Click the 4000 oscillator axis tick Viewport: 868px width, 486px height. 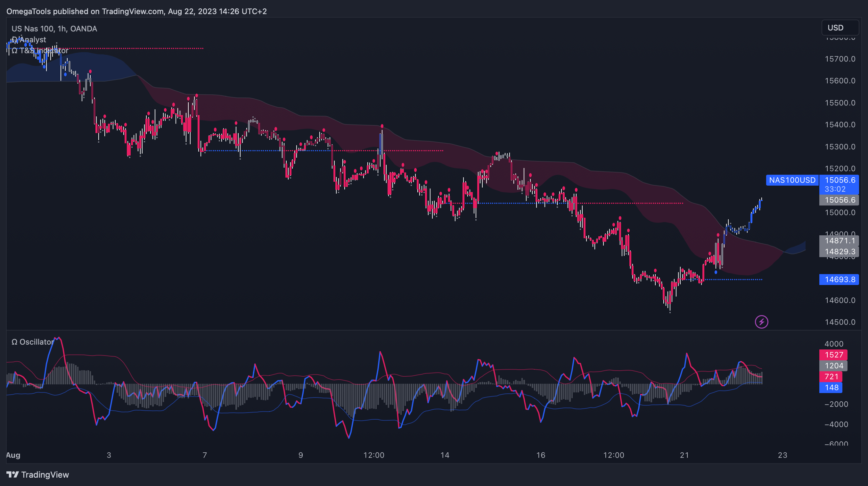(834, 344)
